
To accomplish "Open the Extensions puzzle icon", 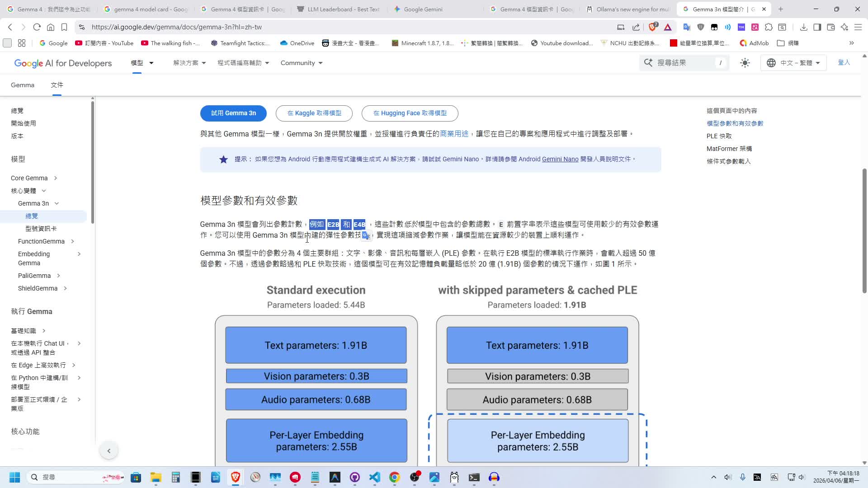I will tap(769, 27).
